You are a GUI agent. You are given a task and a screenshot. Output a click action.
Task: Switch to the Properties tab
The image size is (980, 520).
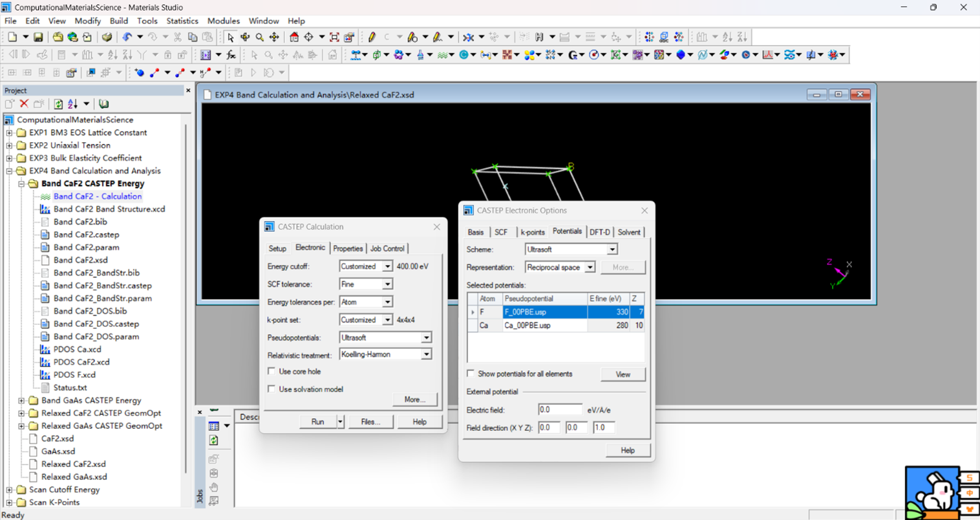click(x=348, y=249)
